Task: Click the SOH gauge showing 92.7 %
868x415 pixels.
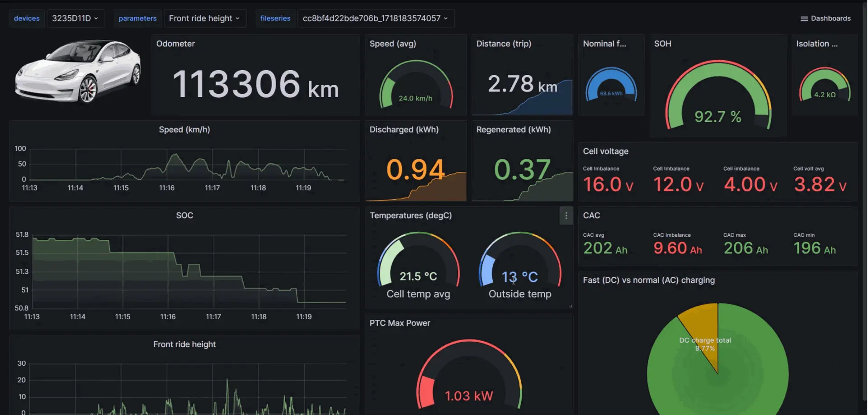Action: (717, 97)
